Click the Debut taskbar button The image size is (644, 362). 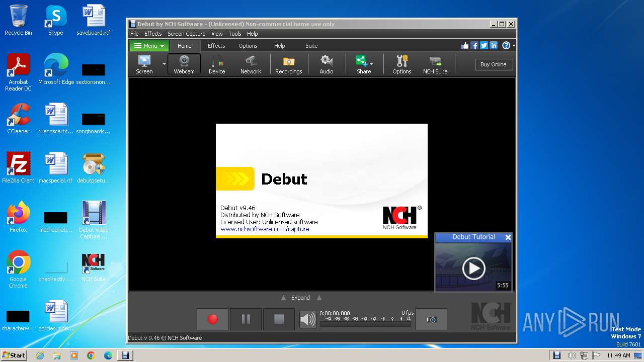[125, 355]
